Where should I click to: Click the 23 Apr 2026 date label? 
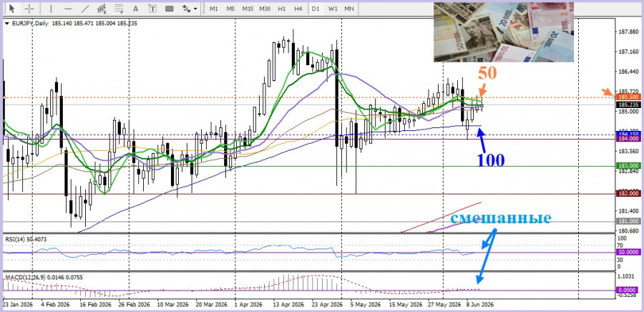[x=328, y=305]
